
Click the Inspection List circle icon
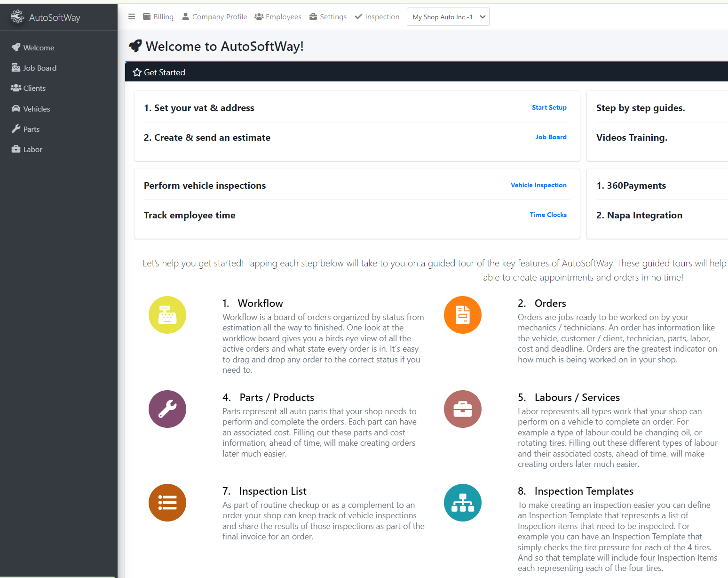[167, 503]
